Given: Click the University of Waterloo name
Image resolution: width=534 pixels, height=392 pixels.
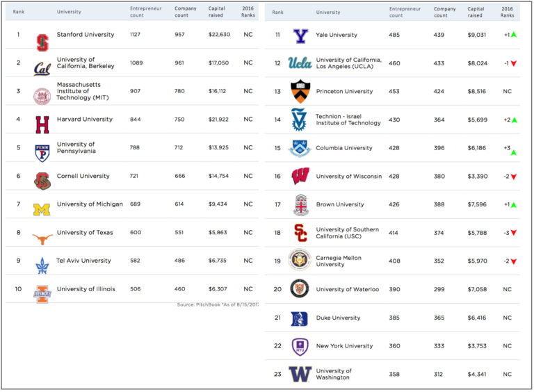Looking at the screenshot, I should (348, 289).
